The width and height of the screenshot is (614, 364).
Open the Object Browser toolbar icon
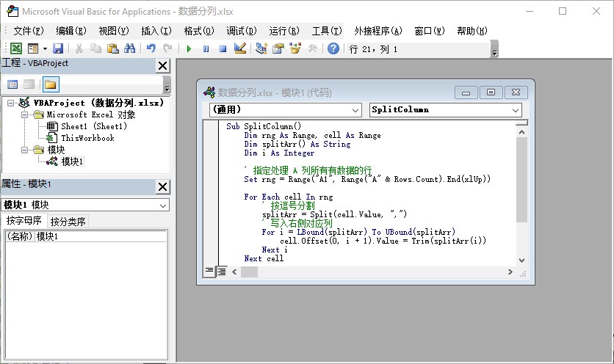[295, 48]
